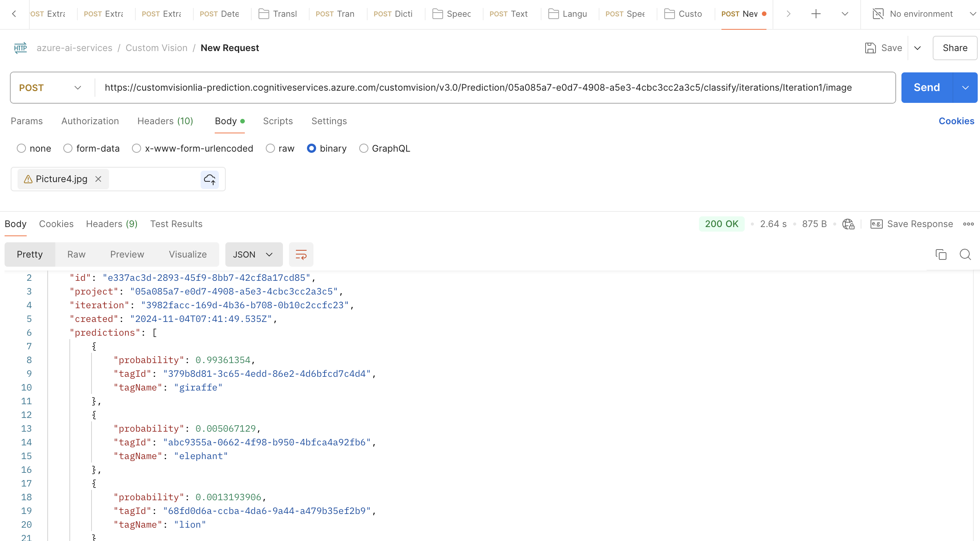Send the request
This screenshot has height=541, width=980.
pos(927,88)
